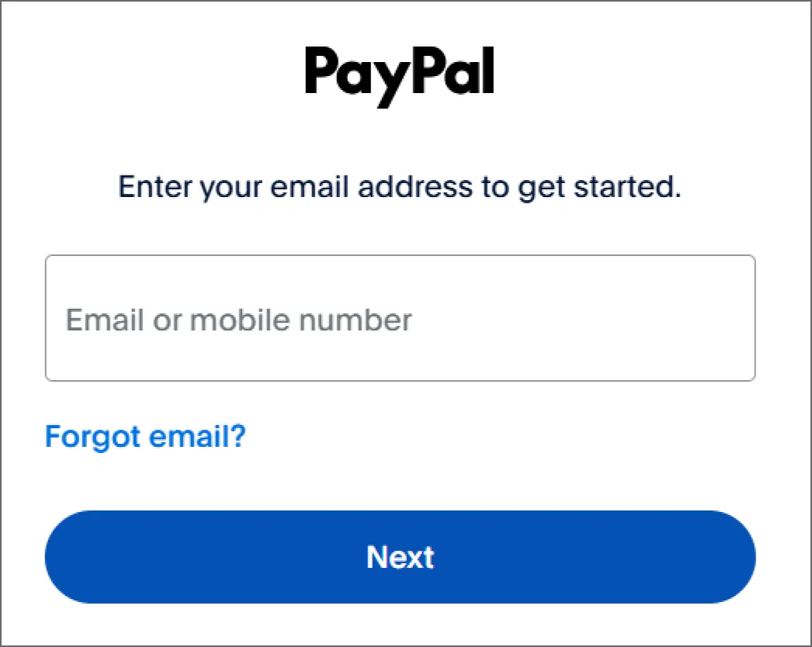Click inside the email address text box
The width and height of the screenshot is (812, 647).
(401, 318)
